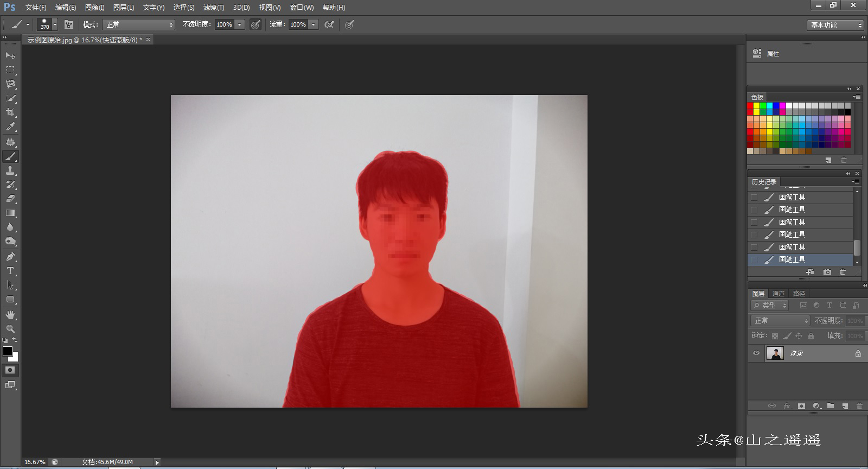
Task: Toggle Quick Mask mode button
Action: [10, 370]
